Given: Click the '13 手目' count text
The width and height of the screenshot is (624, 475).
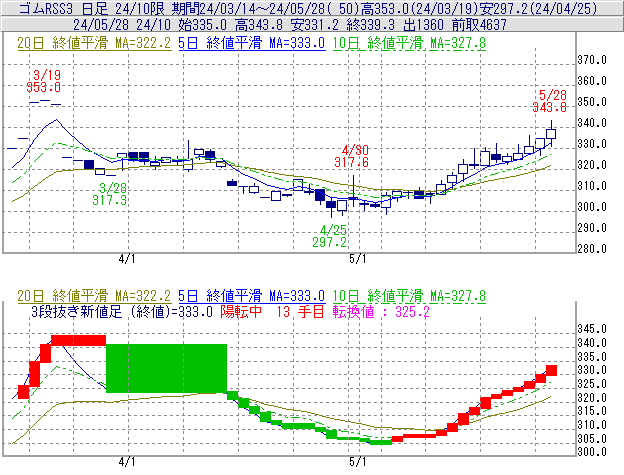Looking at the screenshot, I should pos(300,311).
